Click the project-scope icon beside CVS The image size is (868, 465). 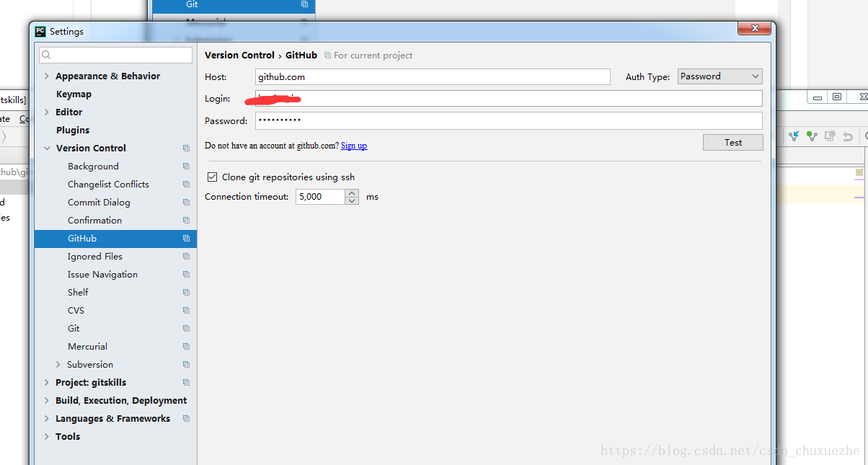(186, 310)
